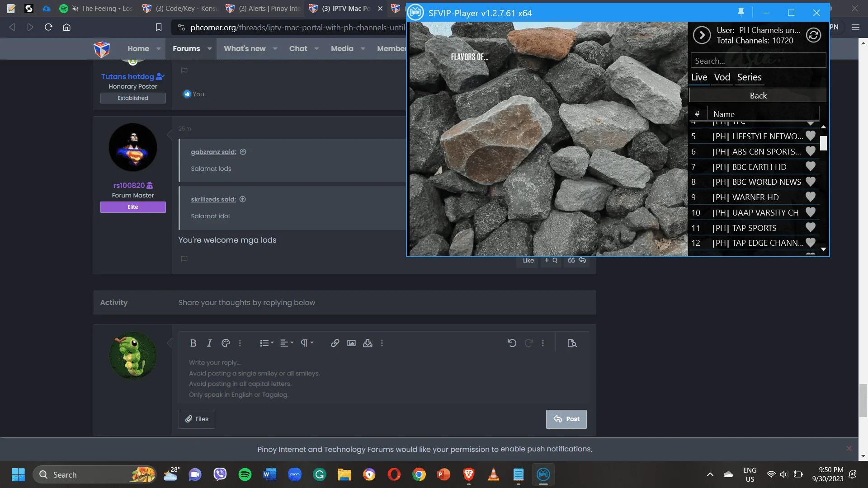The width and height of the screenshot is (868, 488).
Task: Report rs100820's post with the flag icon
Action: click(x=184, y=259)
